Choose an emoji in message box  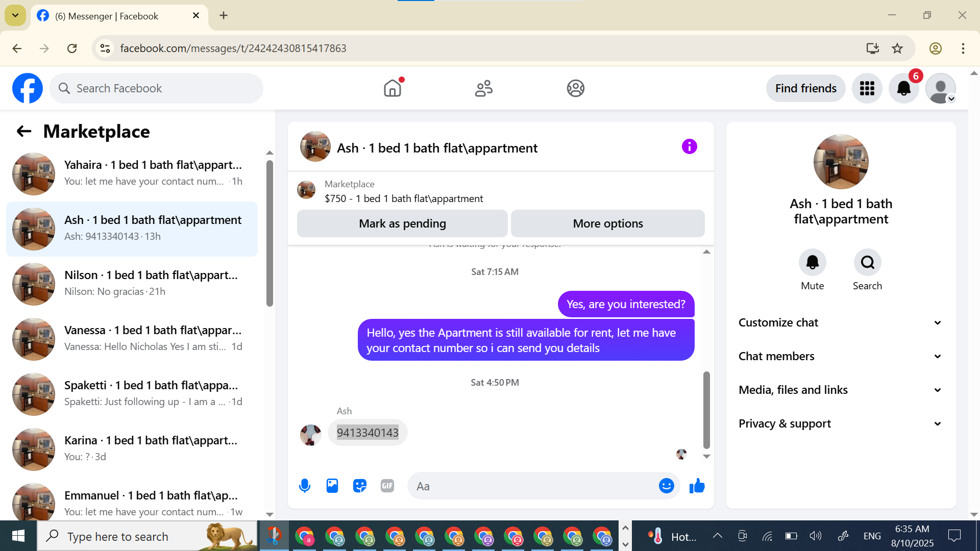[x=666, y=486]
